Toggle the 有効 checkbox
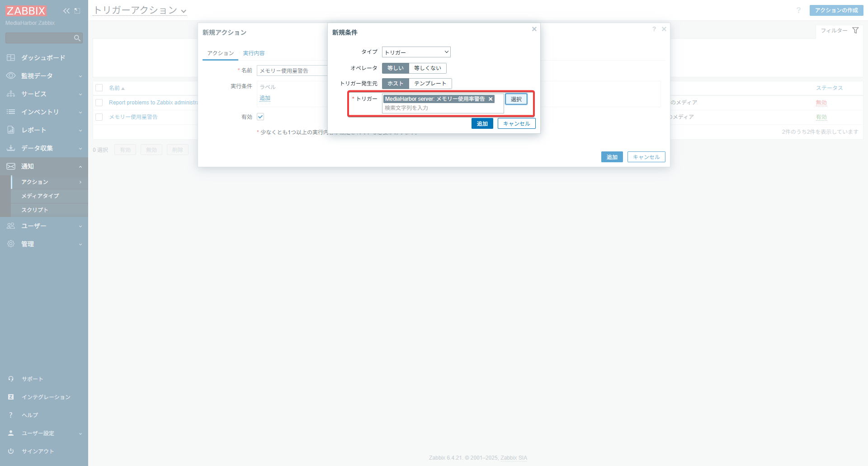 coord(260,117)
